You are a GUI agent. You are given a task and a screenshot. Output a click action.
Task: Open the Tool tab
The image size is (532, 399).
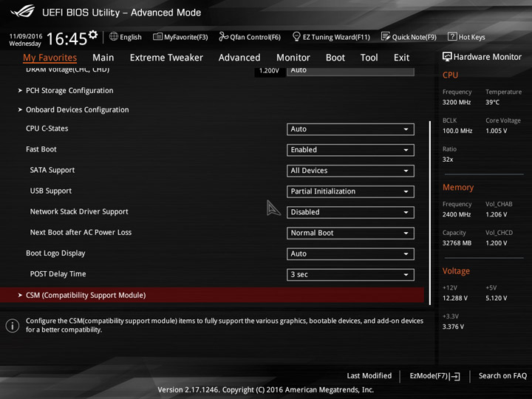(369, 58)
